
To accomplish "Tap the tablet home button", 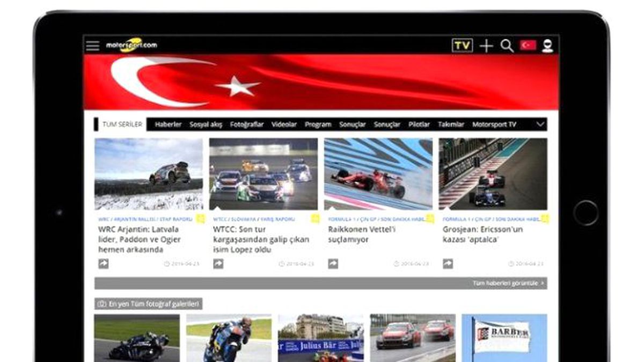I will click(x=585, y=212).
